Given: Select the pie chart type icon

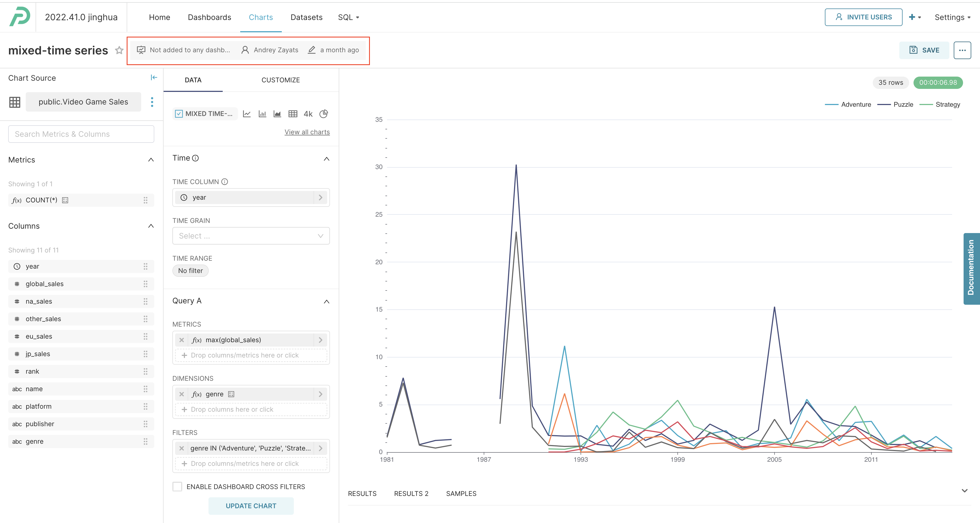Looking at the screenshot, I should click(324, 114).
